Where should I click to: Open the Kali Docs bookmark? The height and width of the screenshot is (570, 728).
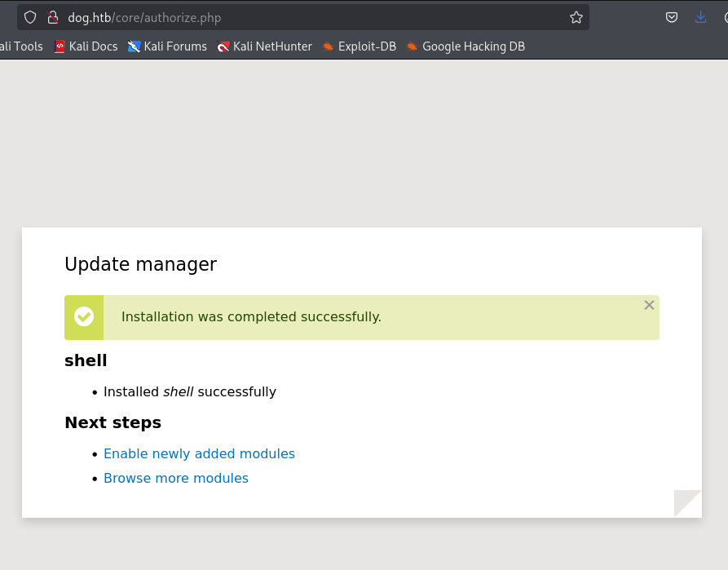[x=86, y=46]
